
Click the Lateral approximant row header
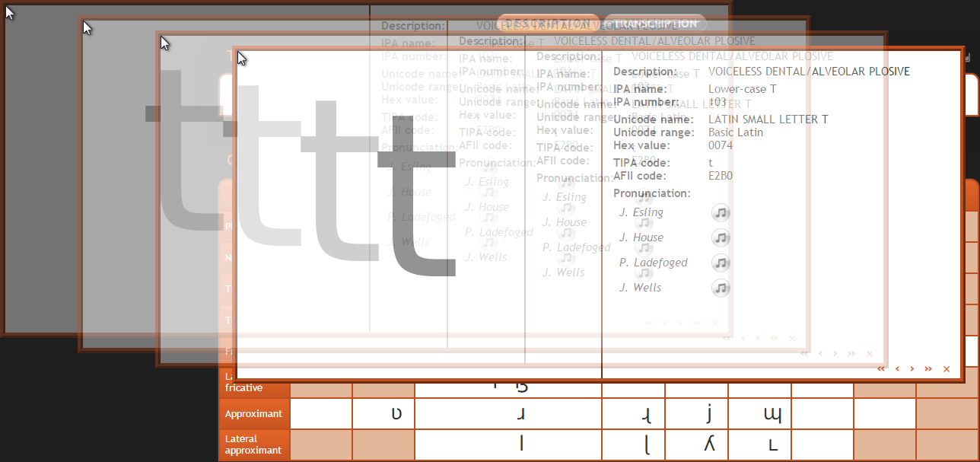click(x=254, y=444)
